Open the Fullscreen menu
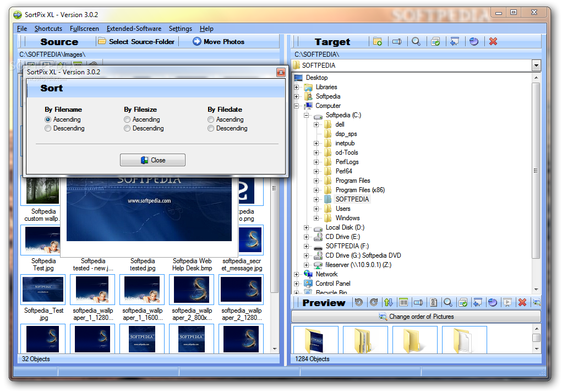Viewport: 562px width, 392px height. tap(84, 28)
